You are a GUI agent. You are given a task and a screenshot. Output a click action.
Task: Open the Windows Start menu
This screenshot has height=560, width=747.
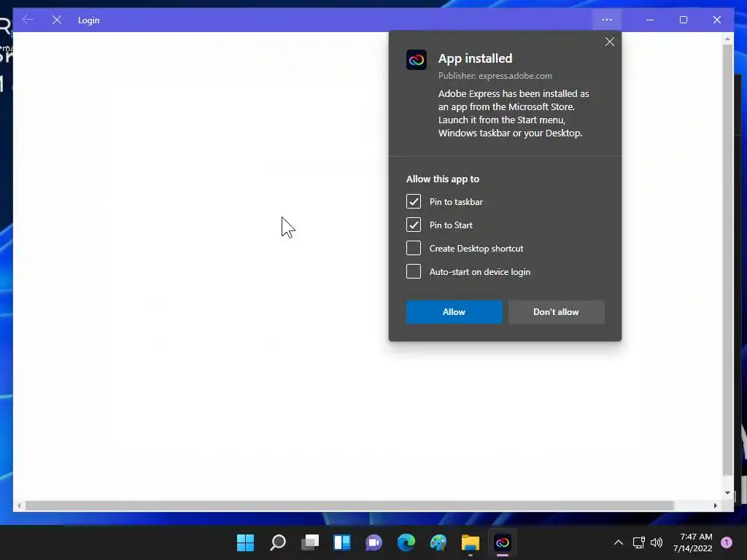pos(245,542)
